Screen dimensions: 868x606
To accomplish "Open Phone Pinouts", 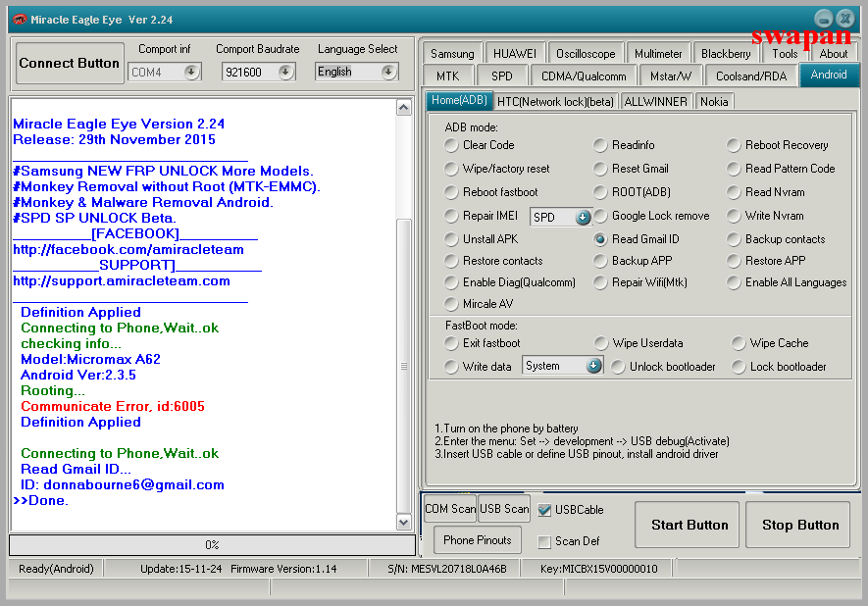I will pos(478,539).
